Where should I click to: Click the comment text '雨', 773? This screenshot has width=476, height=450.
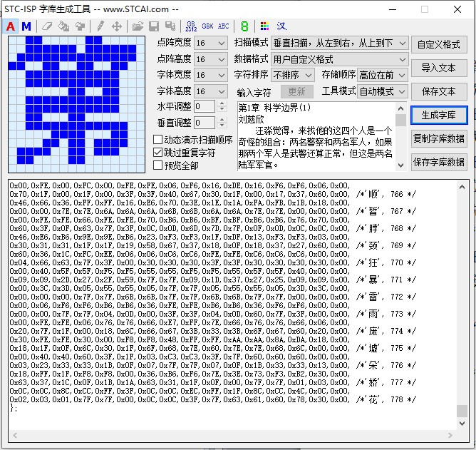click(x=386, y=314)
